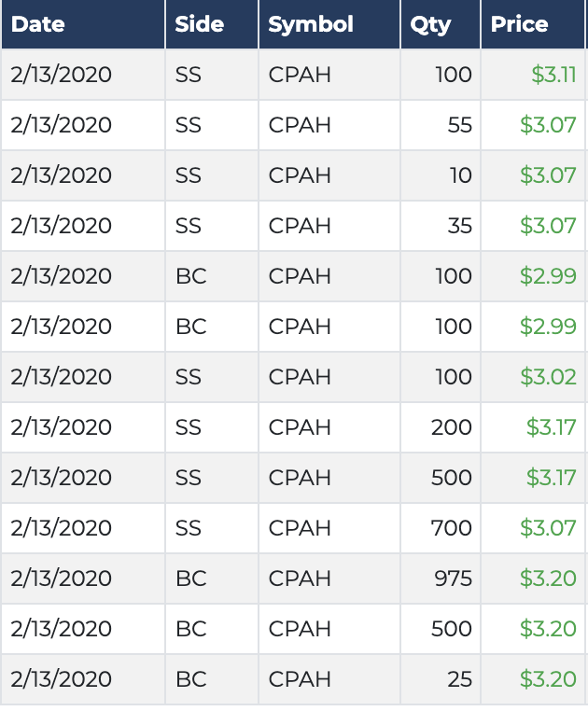Click the quantity 25 cell

pos(459,679)
